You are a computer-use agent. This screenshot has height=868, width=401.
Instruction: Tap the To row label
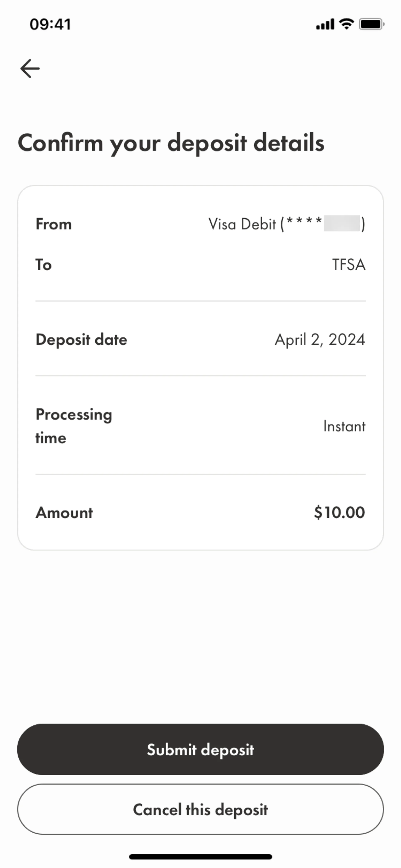(x=44, y=265)
